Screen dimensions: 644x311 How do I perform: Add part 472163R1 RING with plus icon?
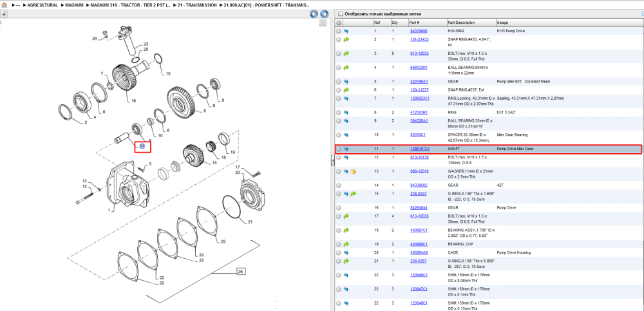tap(339, 112)
